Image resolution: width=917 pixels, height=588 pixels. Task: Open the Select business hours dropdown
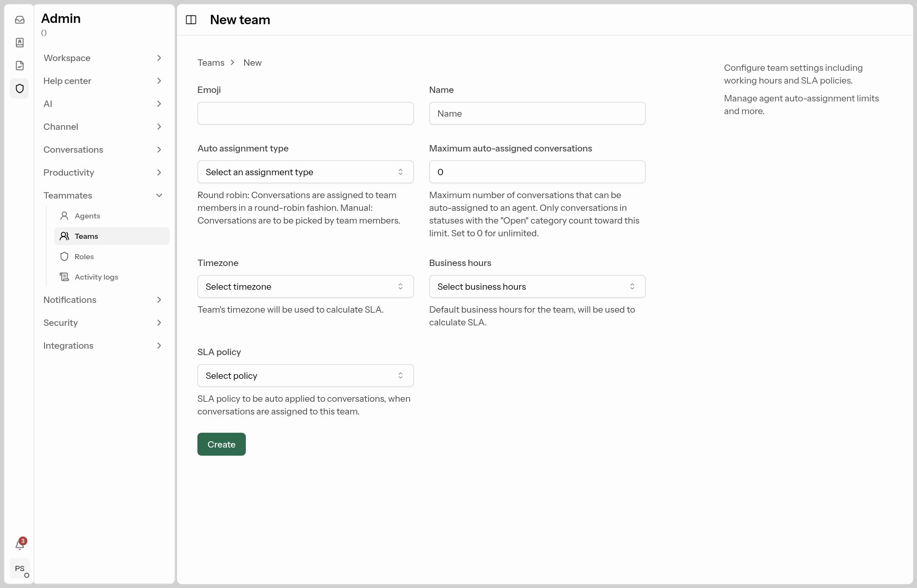click(x=537, y=286)
